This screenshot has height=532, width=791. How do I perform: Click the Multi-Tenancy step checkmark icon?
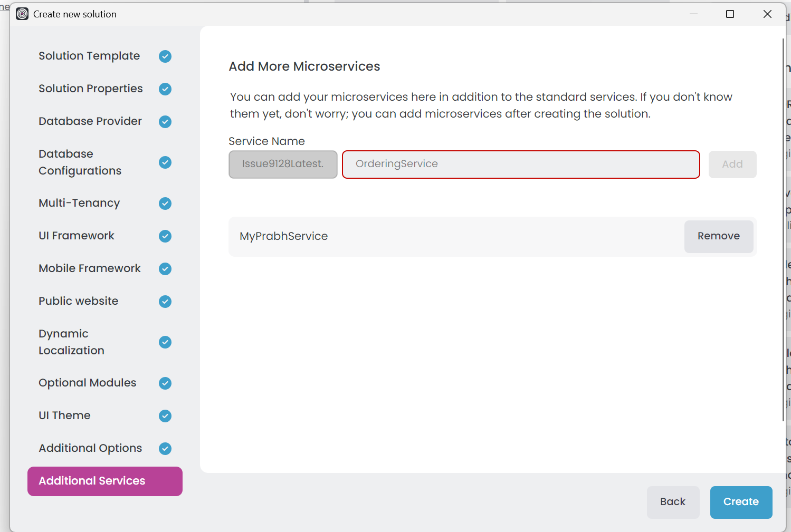pos(165,204)
